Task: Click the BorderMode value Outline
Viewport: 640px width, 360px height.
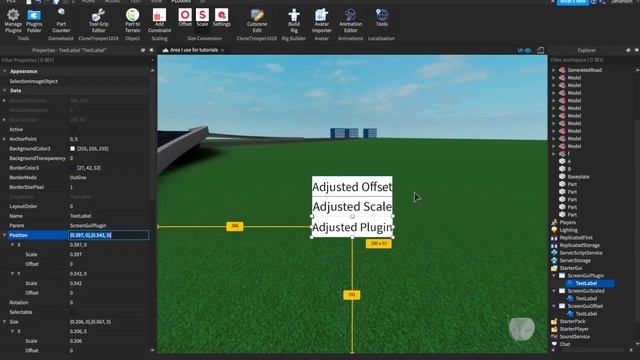Action: pyautogui.click(x=78, y=178)
